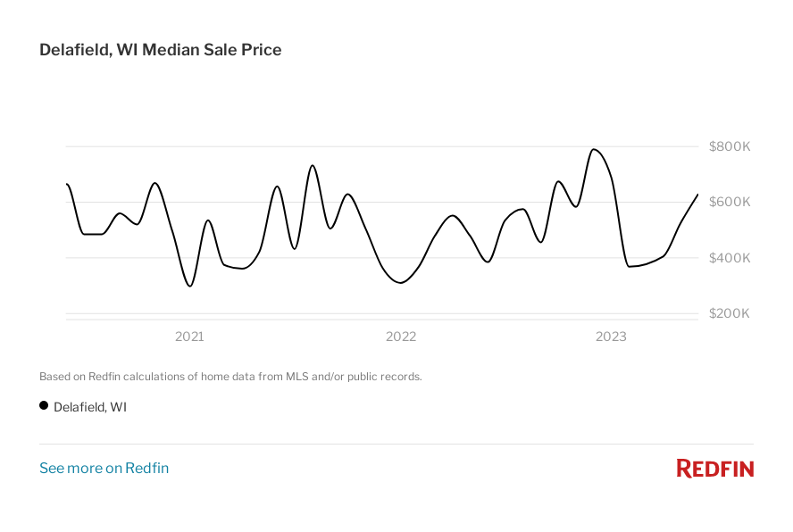Click the MLS data source footnote text
Image resolution: width=793 pixels, height=532 pixels.
[230, 377]
